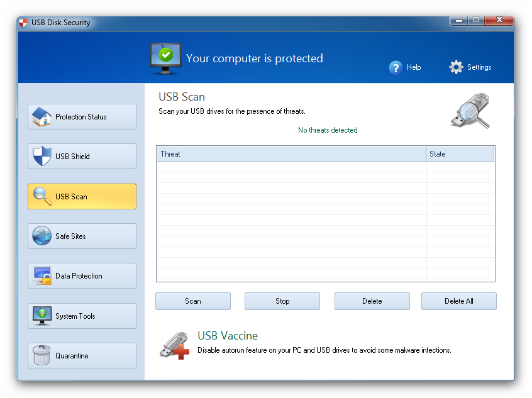Click the 'Your computer is protected' text

click(x=255, y=58)
